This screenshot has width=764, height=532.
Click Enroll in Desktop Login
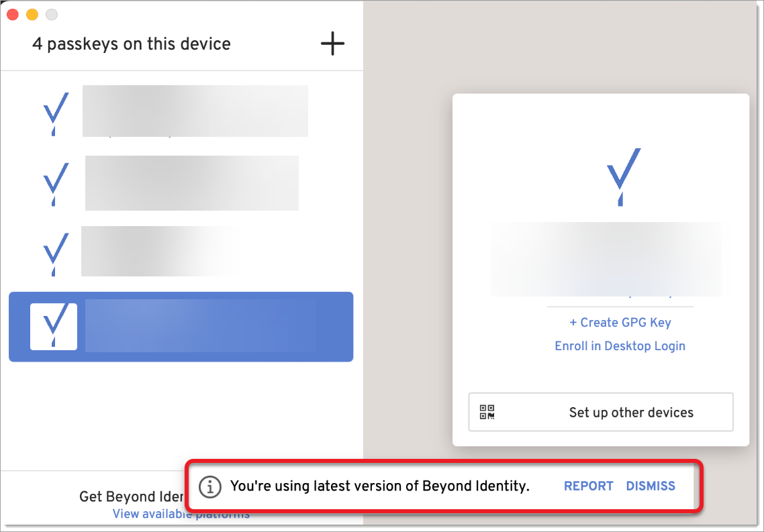coord(620,346)
